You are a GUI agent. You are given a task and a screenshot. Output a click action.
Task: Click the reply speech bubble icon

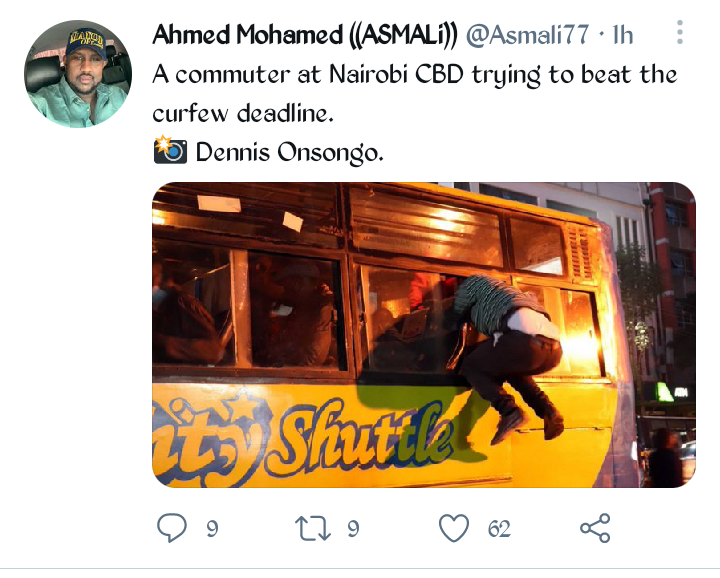click(172, 528)
